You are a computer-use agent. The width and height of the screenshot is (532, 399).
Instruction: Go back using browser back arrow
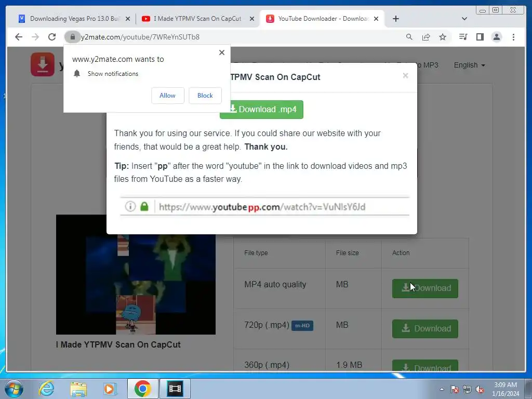19,37
